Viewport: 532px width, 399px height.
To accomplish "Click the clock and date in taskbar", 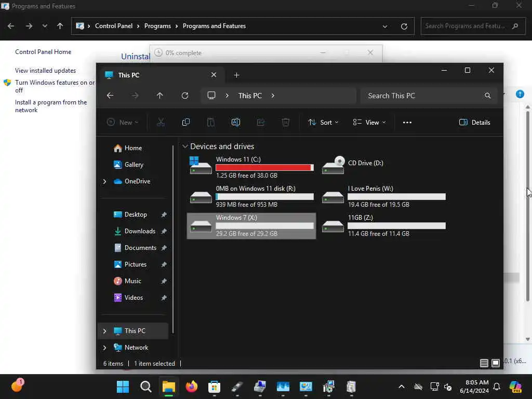I will (x=474, y=387).
